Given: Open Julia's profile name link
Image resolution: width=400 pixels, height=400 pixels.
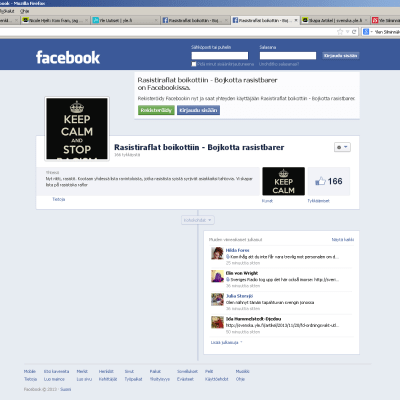Looking at the screenshot, I should pos(239,296).
